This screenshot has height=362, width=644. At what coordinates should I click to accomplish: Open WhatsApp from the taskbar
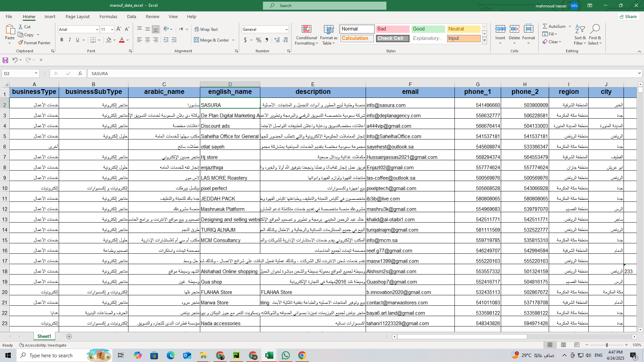click(x=285, y=355)
